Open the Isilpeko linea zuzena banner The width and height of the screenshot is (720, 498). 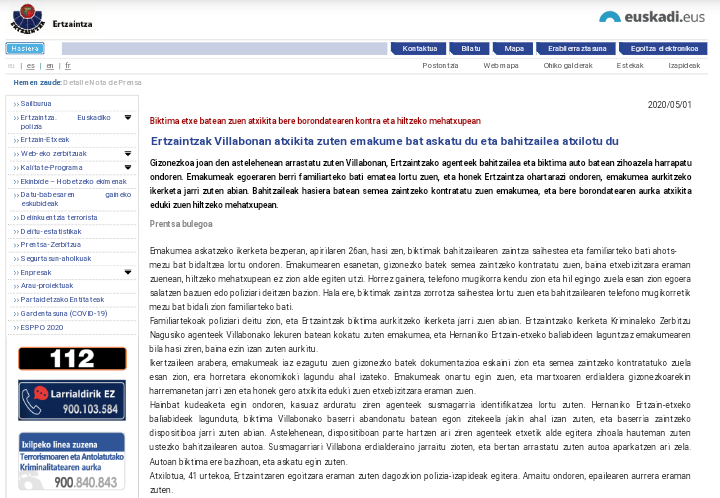[72, 461]
